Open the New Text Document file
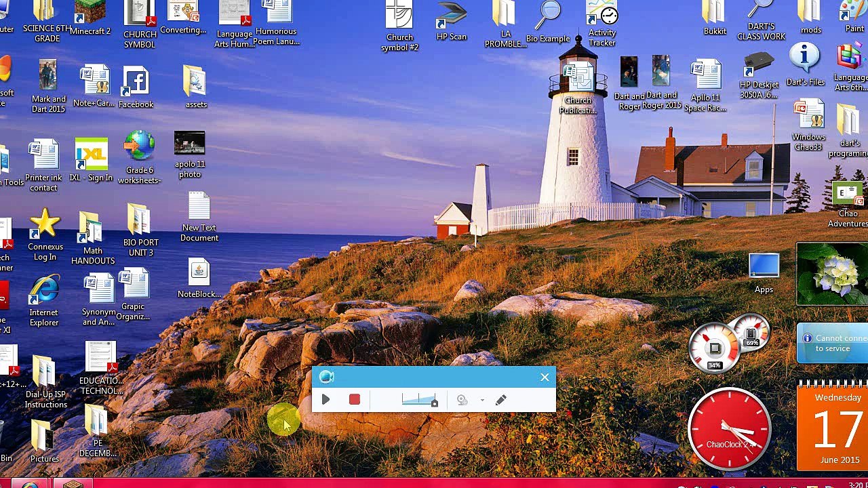 click(x=199, y=217)
